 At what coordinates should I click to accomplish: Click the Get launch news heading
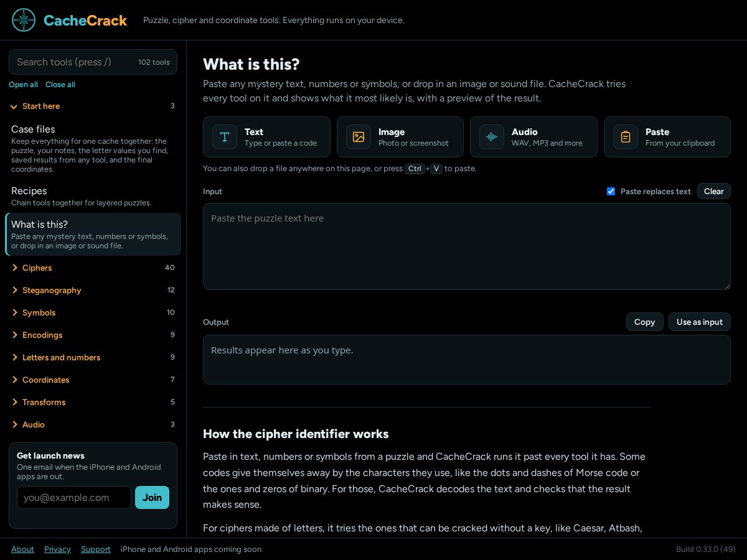point(50,455)
